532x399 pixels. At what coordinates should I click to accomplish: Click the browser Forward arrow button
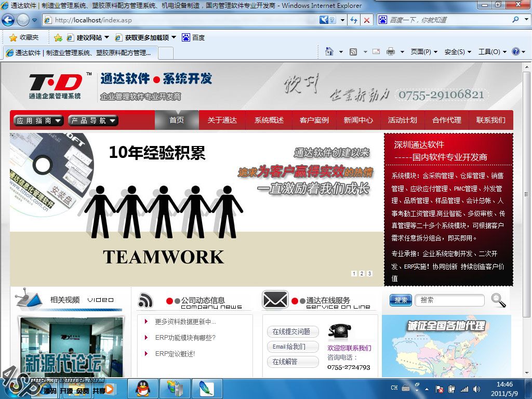point(23,20)
